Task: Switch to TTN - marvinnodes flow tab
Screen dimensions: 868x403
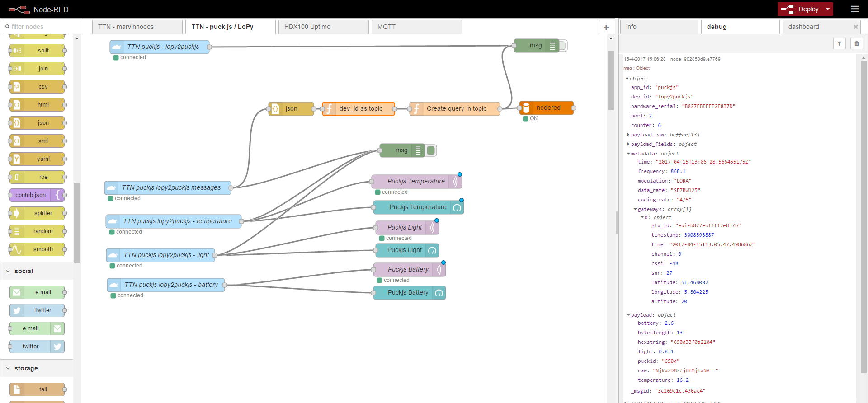Action: coord(137,27)
